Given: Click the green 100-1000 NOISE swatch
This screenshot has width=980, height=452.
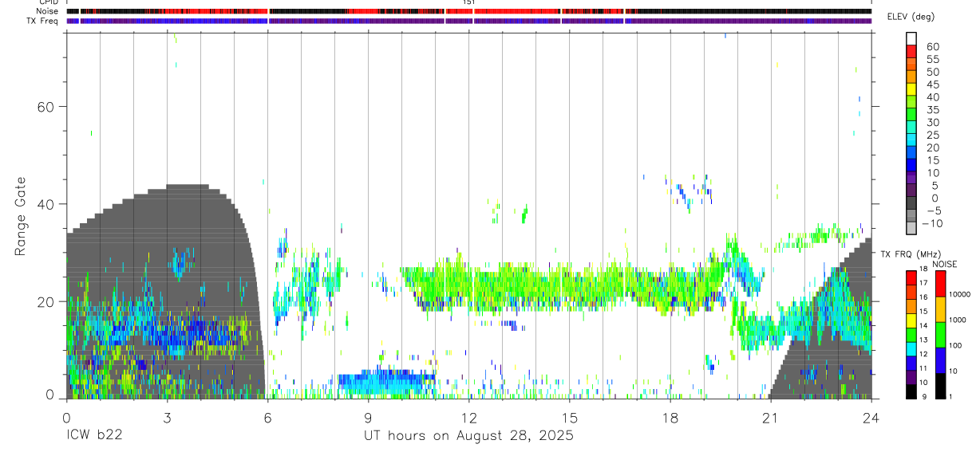Looking at the screenshot, I should click(x=939, y=335).
